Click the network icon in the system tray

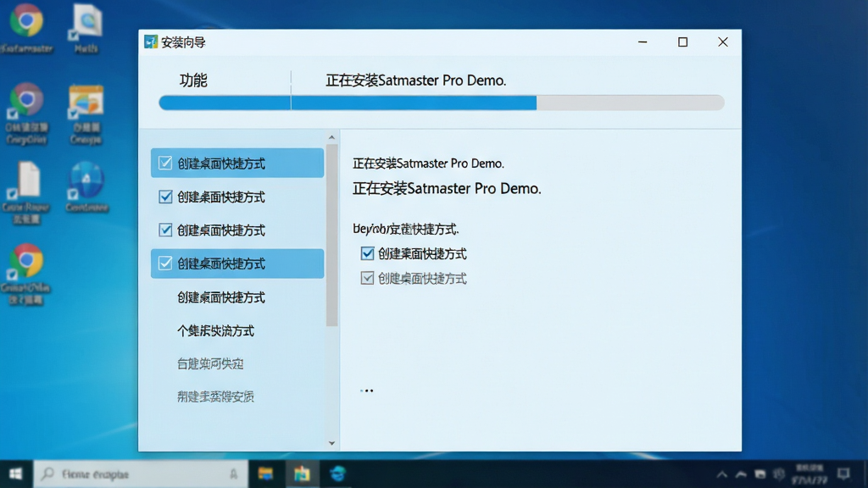pos(760,474)
